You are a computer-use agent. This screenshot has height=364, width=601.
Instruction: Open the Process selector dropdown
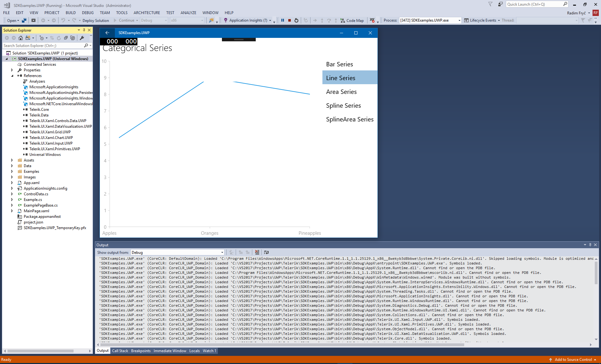pos(459,20)
